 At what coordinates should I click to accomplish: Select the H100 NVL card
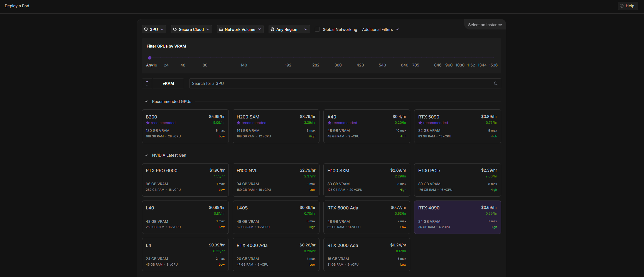[x=276, y=180]
